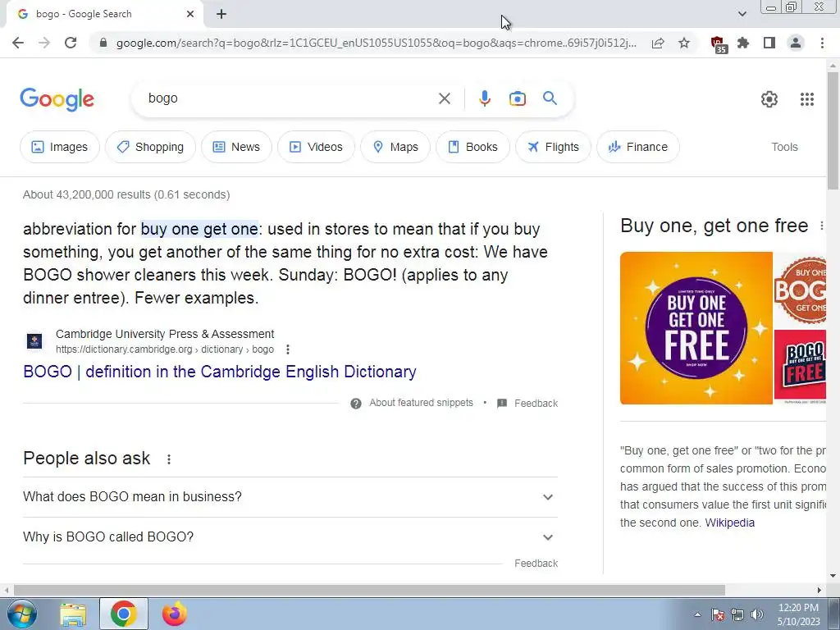Switch to Maps results
The image size is (840, 630).
click(395, 147)
